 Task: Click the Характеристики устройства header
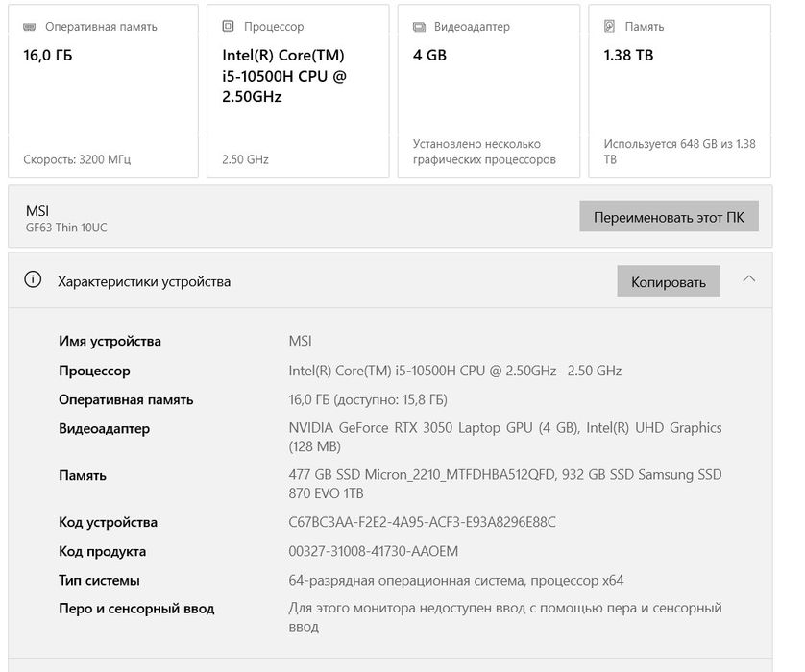click(x=390, y=280)
